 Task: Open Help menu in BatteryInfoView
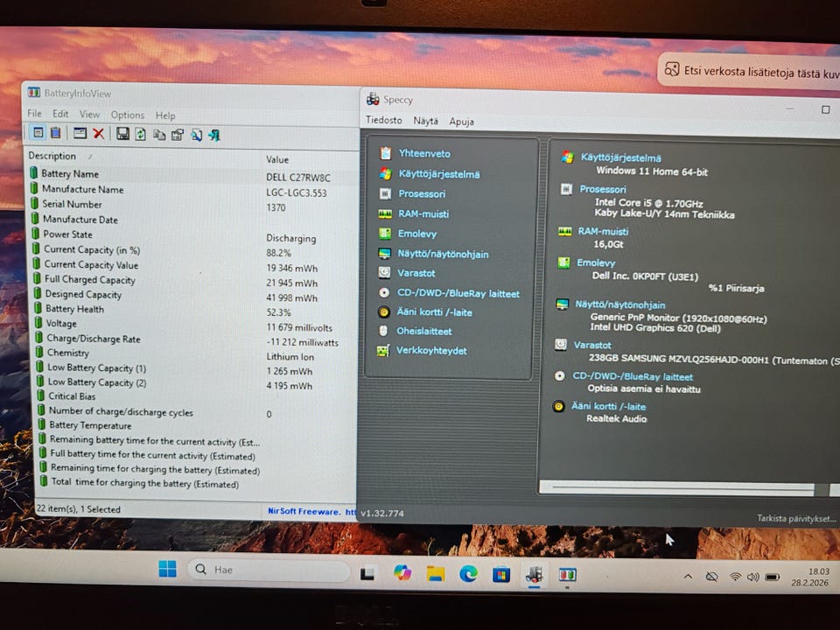[165, 115]
